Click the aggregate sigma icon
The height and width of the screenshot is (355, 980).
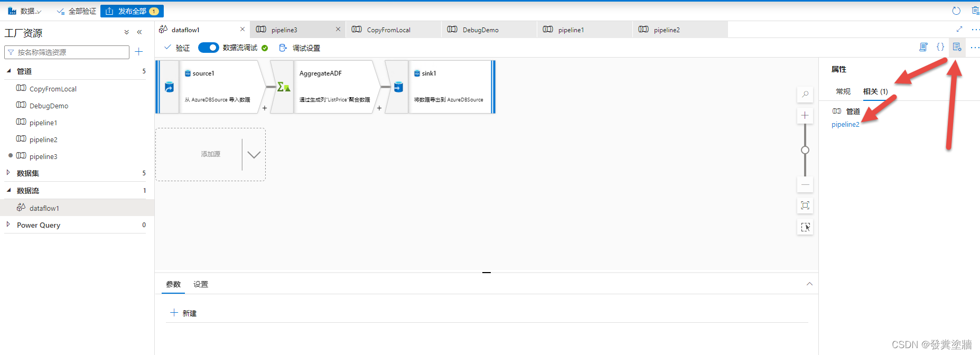point(284,87)
